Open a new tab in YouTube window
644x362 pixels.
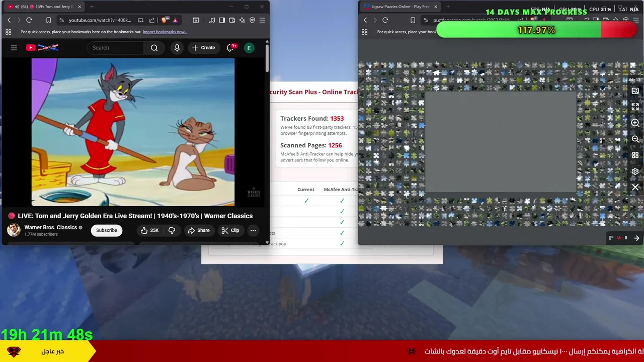point(92,7)
